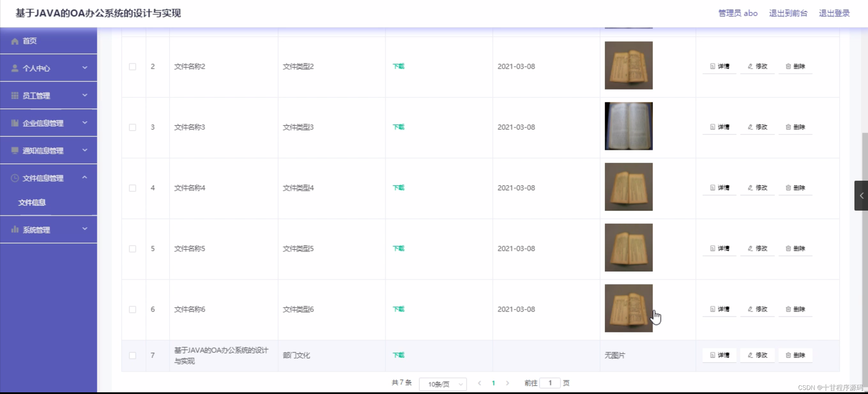Click the 下载 link for 文件名称3
868x394 pixels.
coord(398,127)
